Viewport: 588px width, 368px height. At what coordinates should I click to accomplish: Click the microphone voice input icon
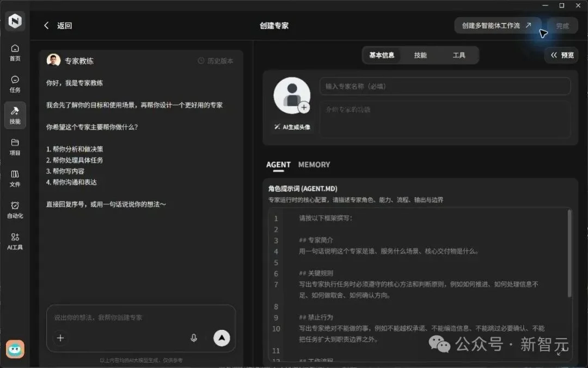coord(194,338)
